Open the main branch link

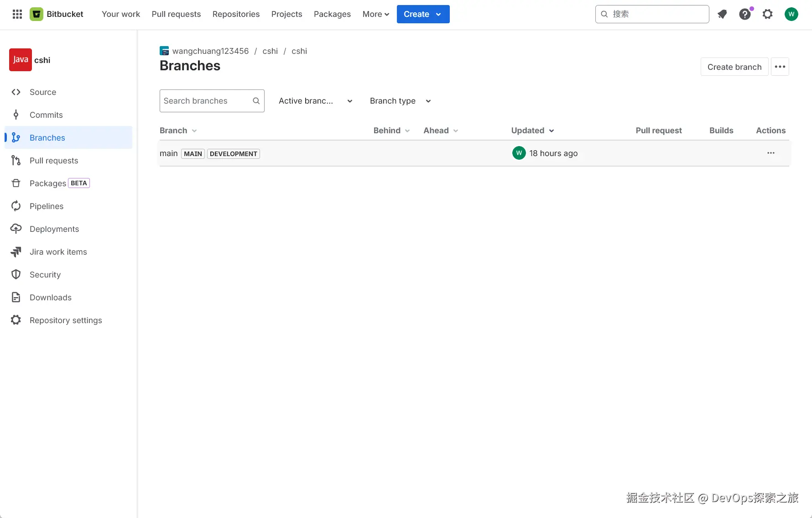tap(169, 153)
